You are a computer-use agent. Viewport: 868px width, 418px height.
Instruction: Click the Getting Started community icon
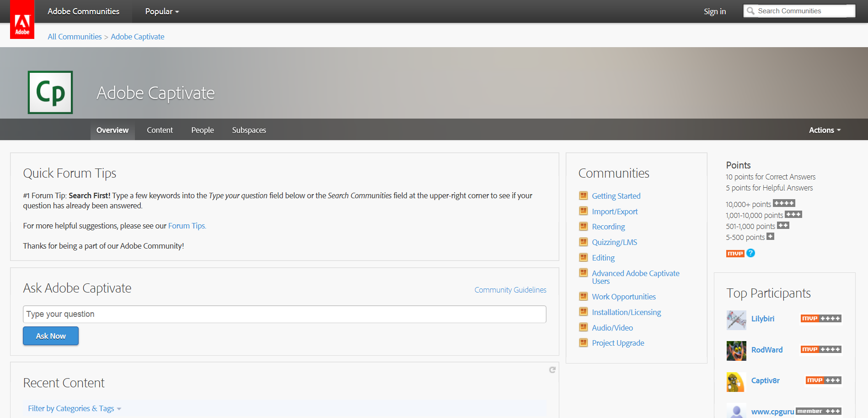click(583, 195)
